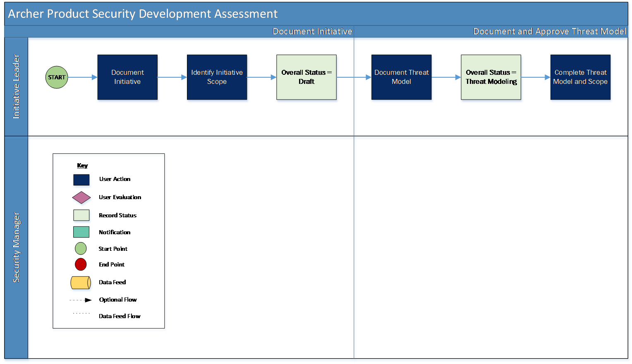Select the Document Initiative action box
The width and height of the screenshot is (632, 364).
coord(127,77)
